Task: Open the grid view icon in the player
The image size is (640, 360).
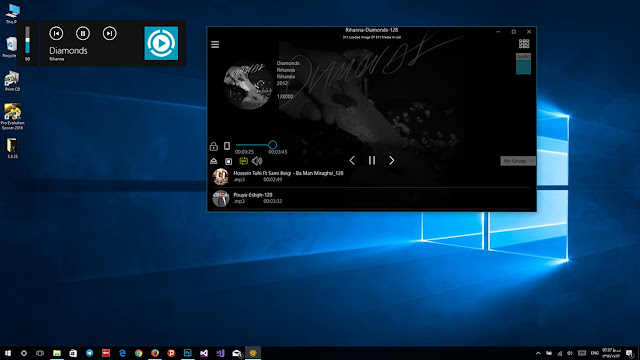Action: (x=524, y=43)
